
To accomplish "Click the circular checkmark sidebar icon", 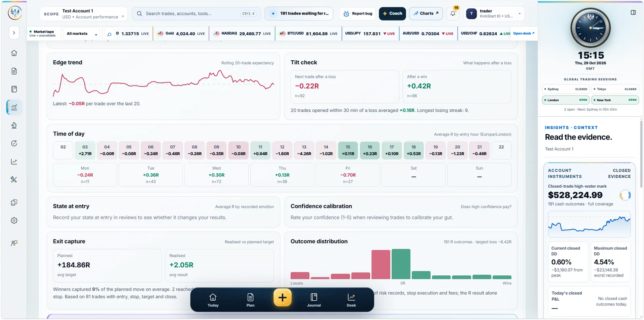I will [x=14, y=144].
